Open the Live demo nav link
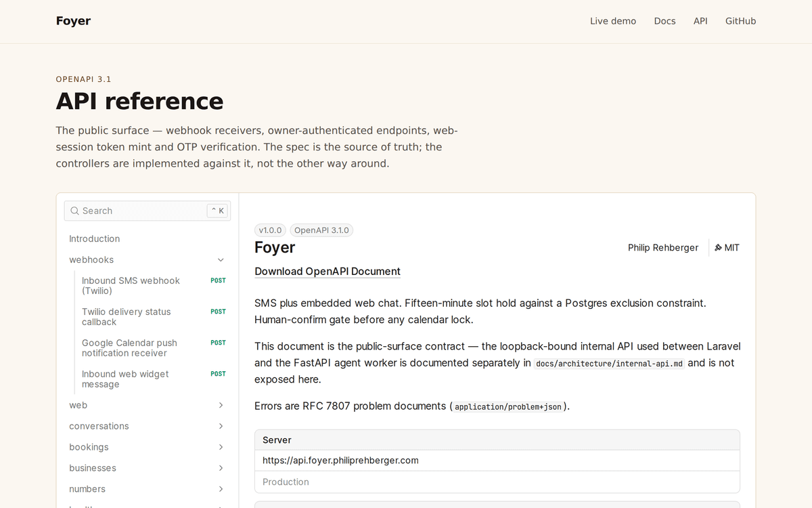 pyautogui.click(x=613, y=21)
